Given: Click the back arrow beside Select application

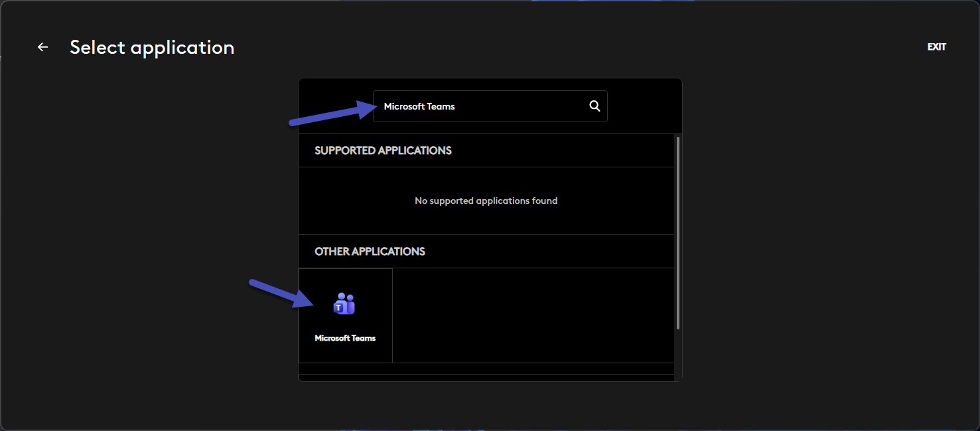Looking at the screenshot, I should tap(43, 47).
